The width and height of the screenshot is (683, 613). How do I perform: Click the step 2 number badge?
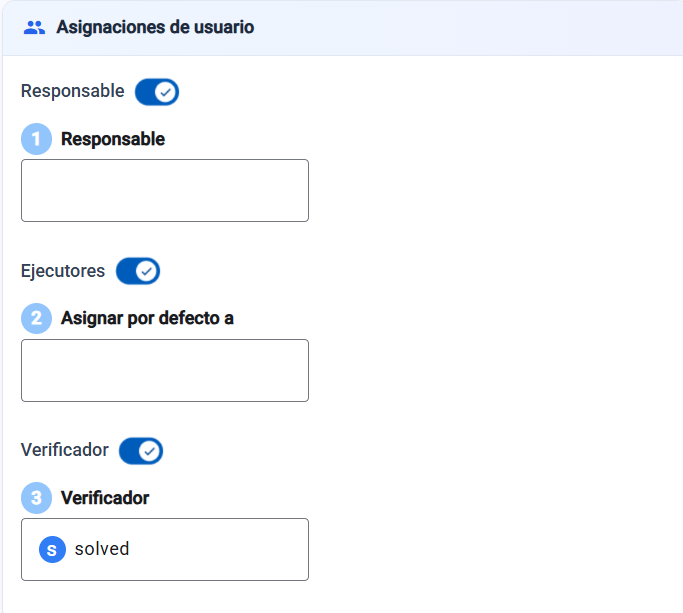[36, 319]
